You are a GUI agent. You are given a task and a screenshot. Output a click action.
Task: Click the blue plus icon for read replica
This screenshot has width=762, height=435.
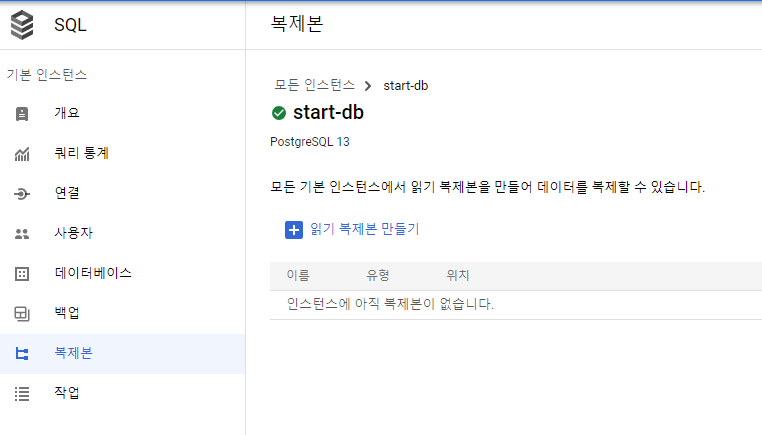(x=294, y=230)
